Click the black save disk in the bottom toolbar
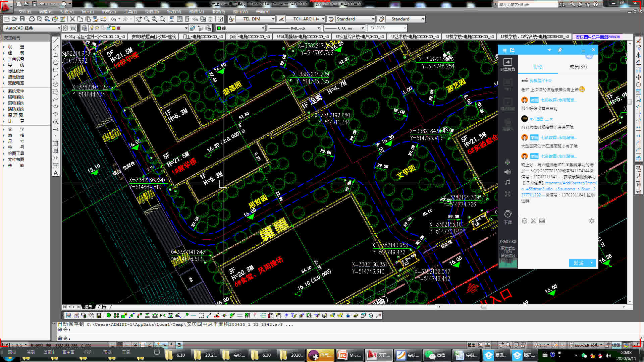This screenshot has width=644, height=362. [x=99, y=315]
